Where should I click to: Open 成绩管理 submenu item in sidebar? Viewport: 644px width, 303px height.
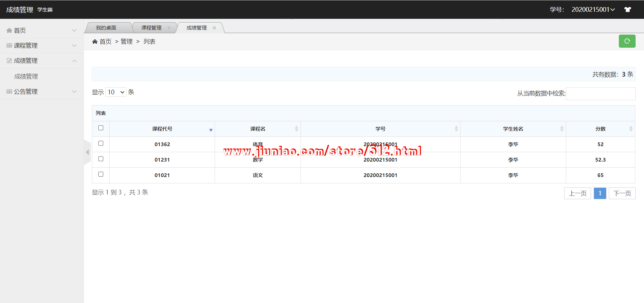[26, 77]
